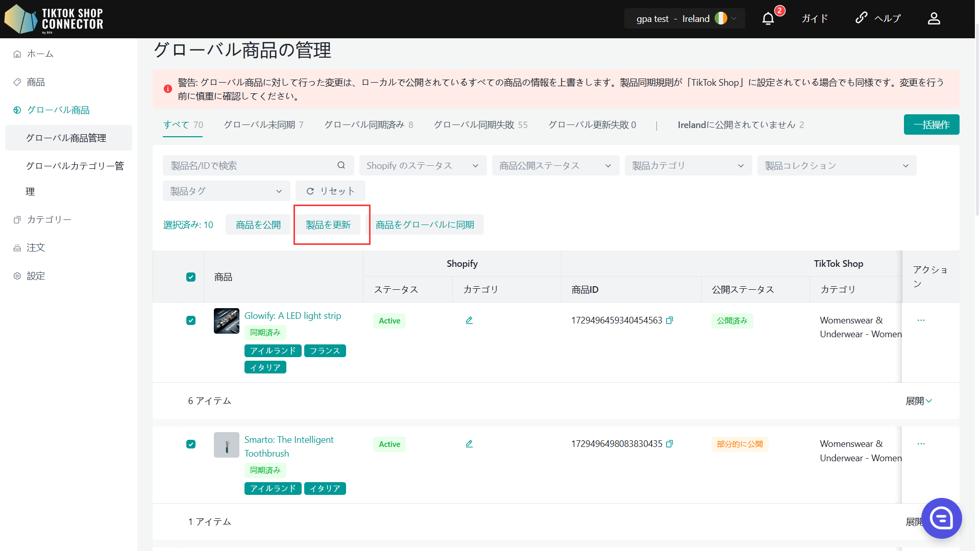Click the 公開済み status badge
The height and width of the screenshot is (551, 980).
tap(732, 321)
